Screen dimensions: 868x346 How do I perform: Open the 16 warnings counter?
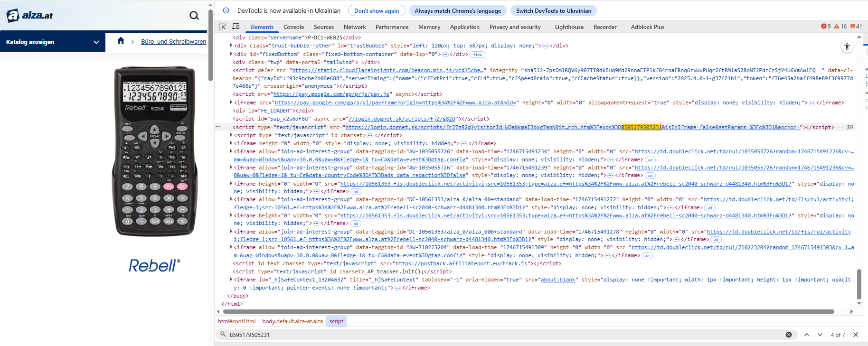pos(840,27)
